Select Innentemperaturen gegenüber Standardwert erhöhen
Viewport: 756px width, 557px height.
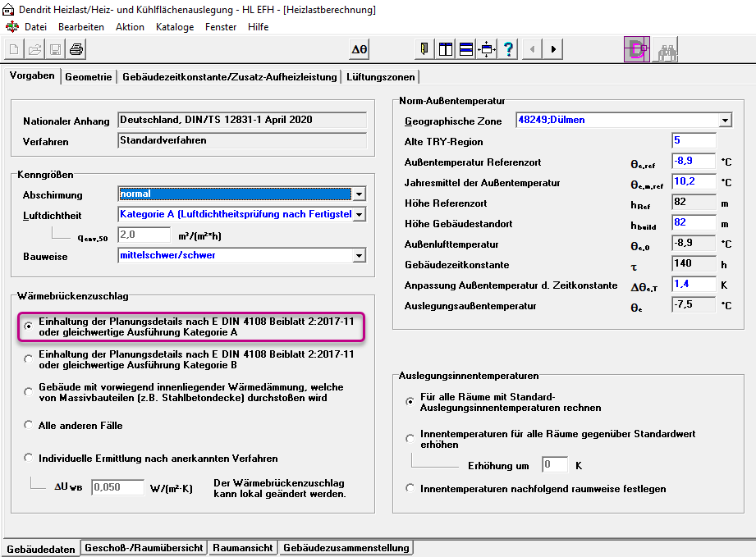(x=410, y=439)
